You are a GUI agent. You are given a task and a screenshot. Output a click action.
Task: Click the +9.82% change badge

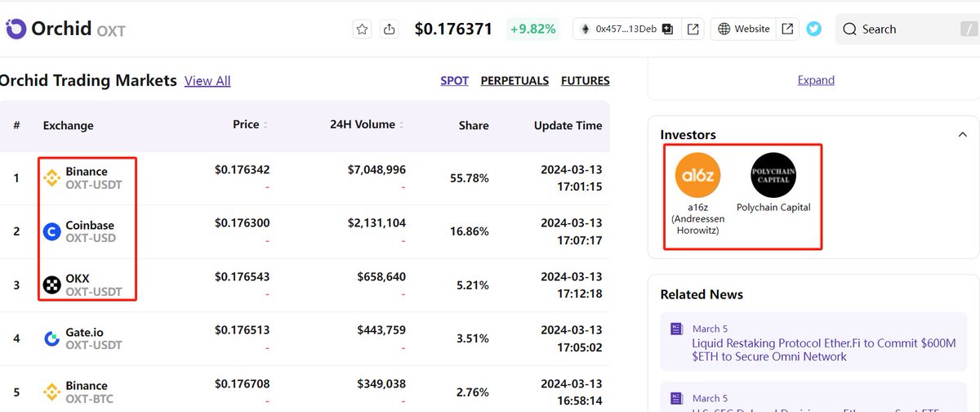pos(533,29)
